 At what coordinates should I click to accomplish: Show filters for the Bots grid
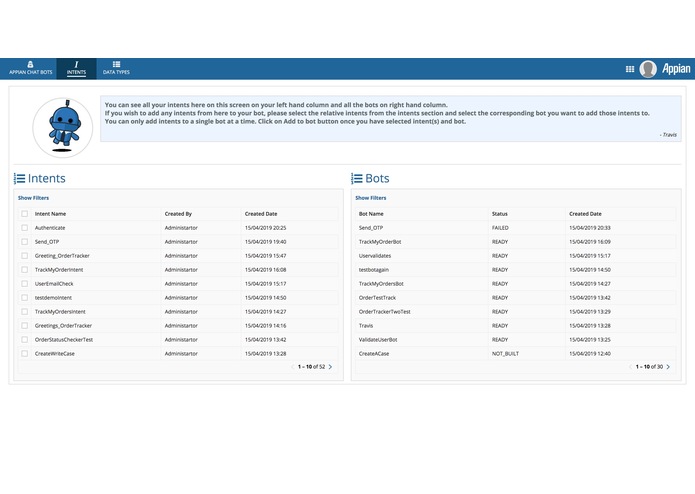click(371, 198)
